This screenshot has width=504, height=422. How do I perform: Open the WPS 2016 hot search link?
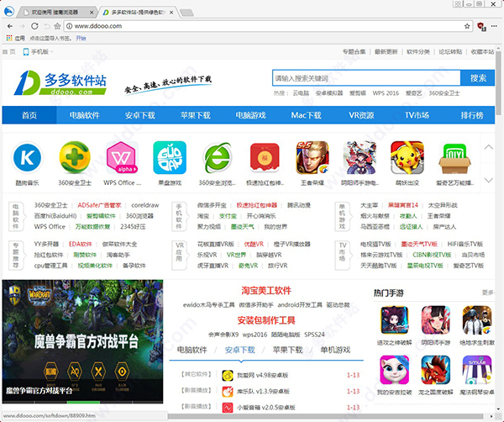pyautogui.click(x=386, y=93)
